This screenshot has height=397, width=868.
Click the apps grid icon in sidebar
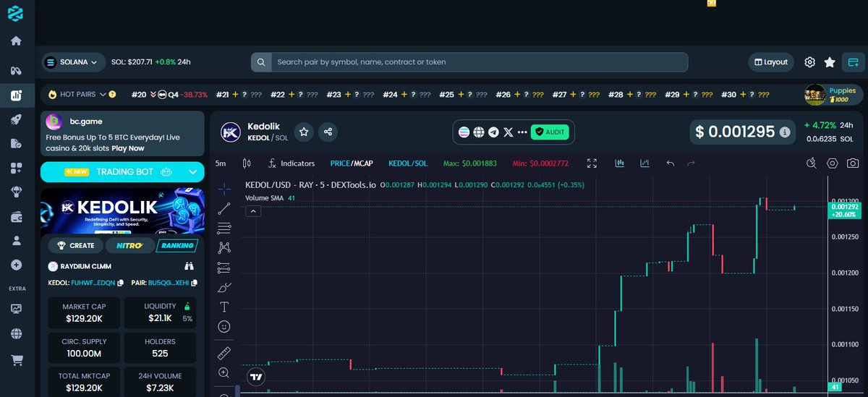(16, 168)
